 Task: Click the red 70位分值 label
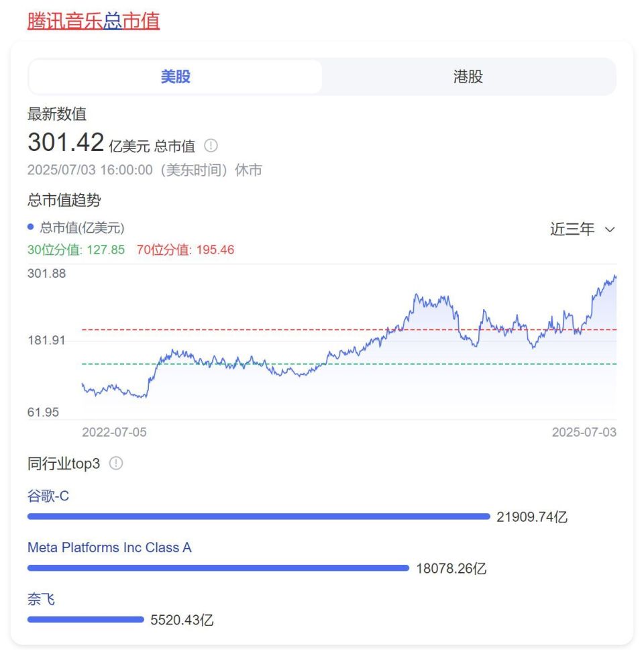click(x=185, y=250)
